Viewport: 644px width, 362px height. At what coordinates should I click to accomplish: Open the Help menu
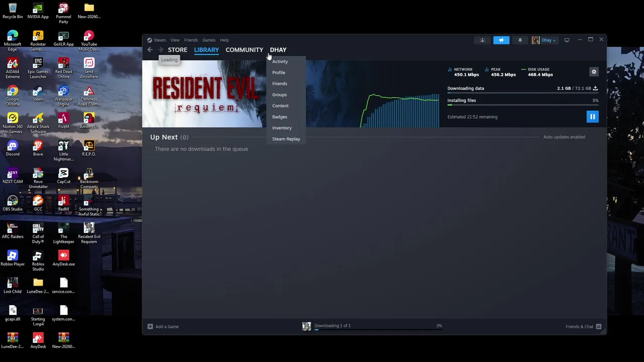[x=224, y=40]
